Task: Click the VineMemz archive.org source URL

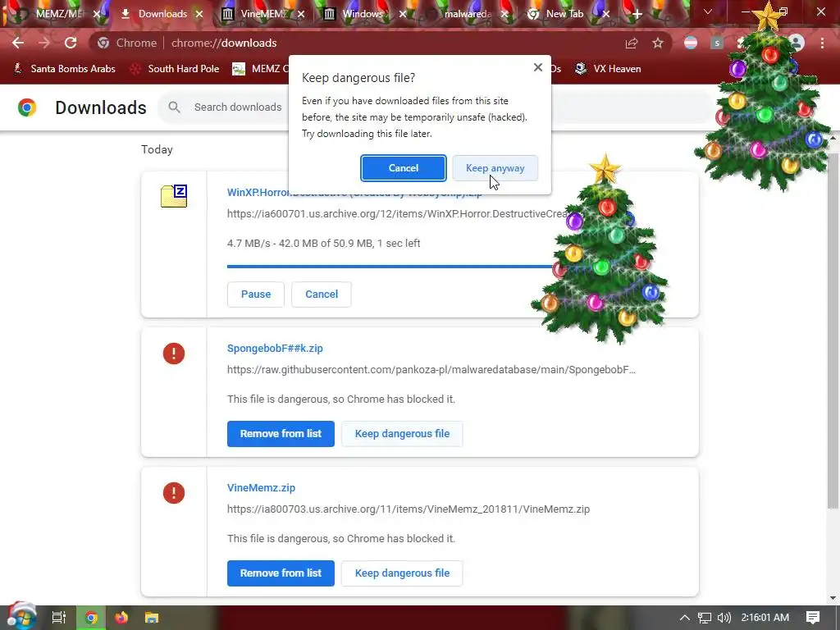Action: (x=409, y=509)
